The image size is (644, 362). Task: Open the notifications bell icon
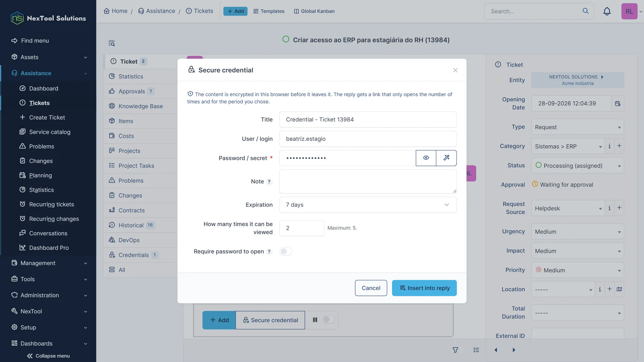pos(607,11)
